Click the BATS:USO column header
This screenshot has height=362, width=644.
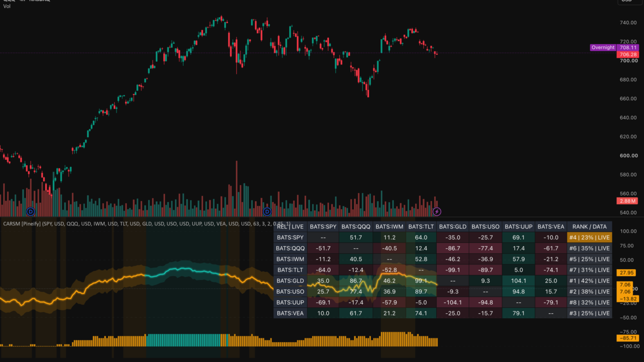coord(486,227)
